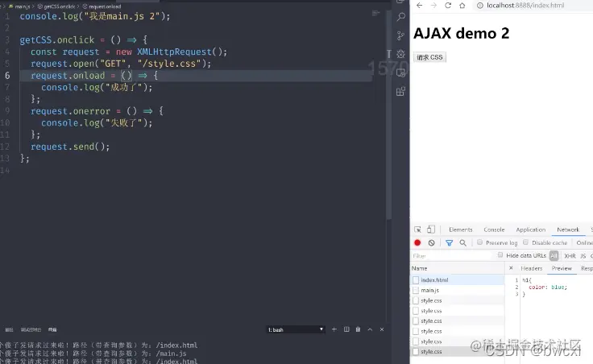This screenshot has height=364, width=593.
Task: Enable Preserve log checkbox
Action: [479, 242]
